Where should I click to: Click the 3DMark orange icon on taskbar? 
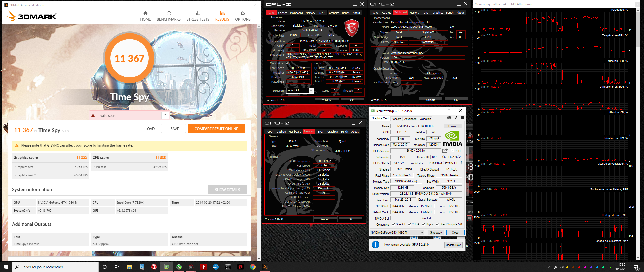tap(265, 267)
